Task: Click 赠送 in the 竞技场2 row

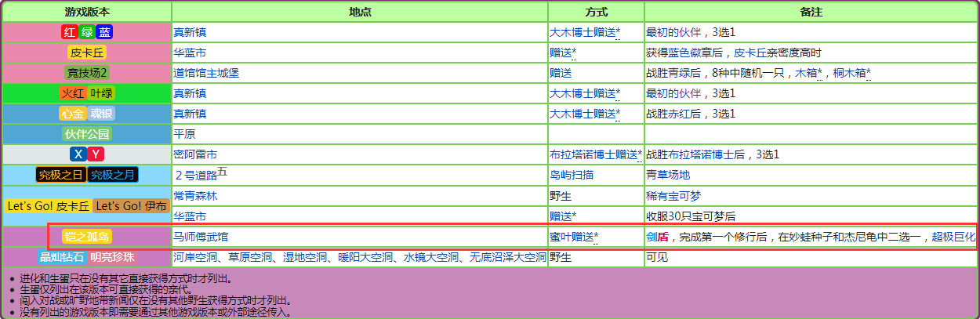Action: (x=561, y=73)
